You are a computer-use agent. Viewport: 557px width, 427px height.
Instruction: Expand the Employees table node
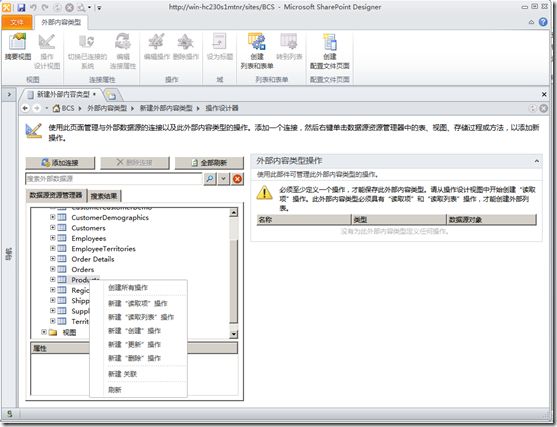(52, 238)
